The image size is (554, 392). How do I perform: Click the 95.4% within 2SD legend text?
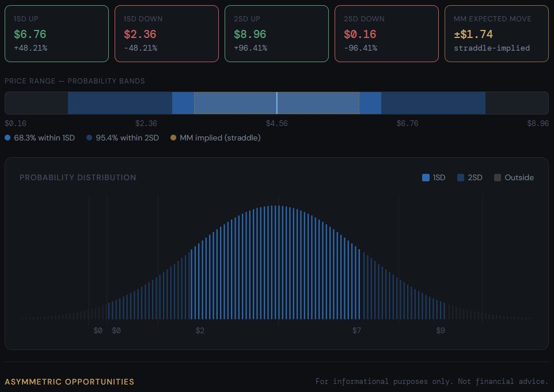[x=127, y=138]
